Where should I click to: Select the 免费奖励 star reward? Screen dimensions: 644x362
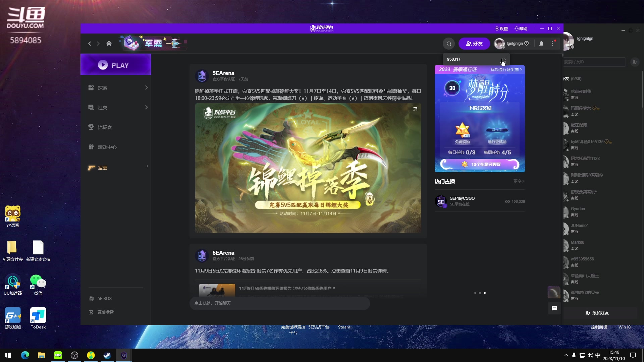[x=462, y=133]
